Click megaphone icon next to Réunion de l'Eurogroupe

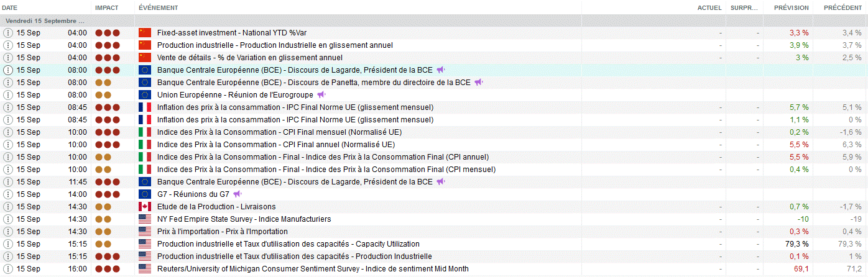321,94
